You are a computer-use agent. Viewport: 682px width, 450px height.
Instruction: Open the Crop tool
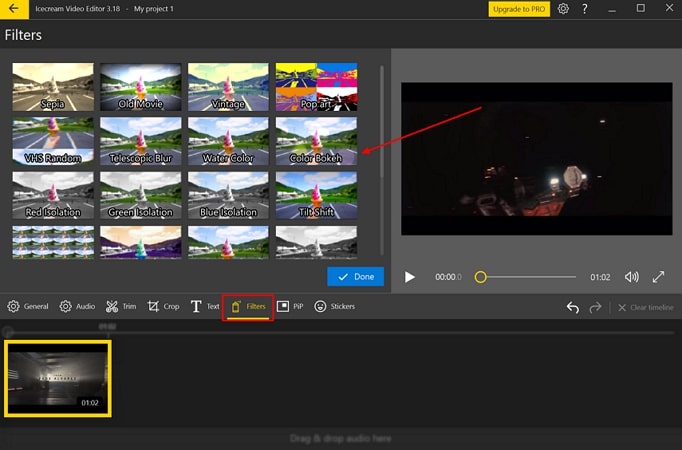(163, 307)
